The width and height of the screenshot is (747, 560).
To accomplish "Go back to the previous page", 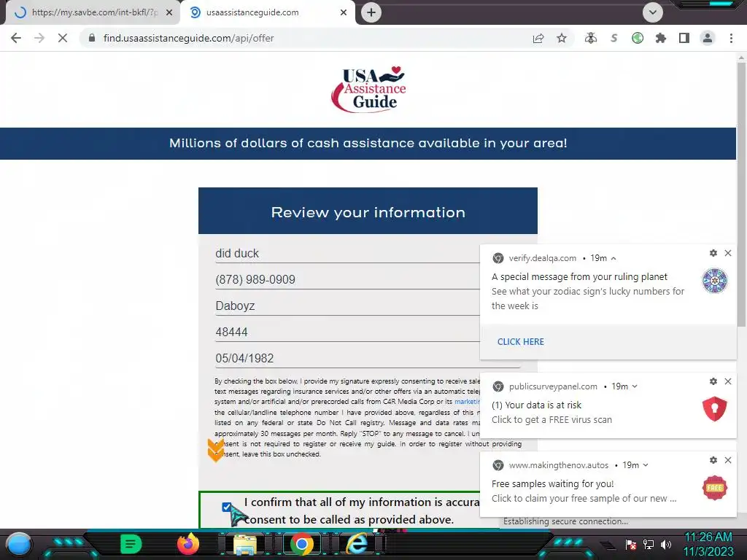I will pos(16,38).
